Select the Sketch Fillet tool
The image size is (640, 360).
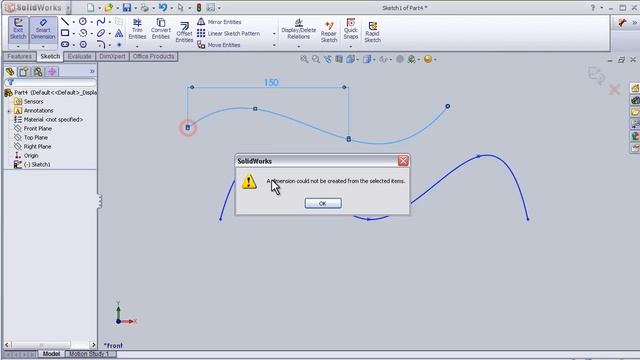tap(101, 44)
